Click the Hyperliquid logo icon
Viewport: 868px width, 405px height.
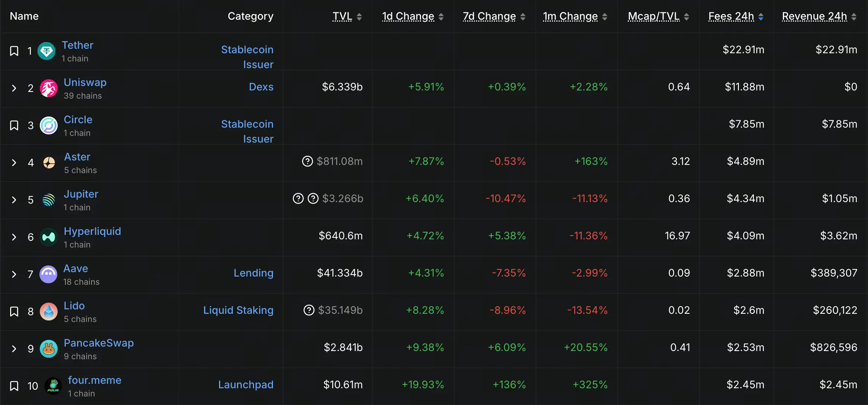tap(49, 237)
